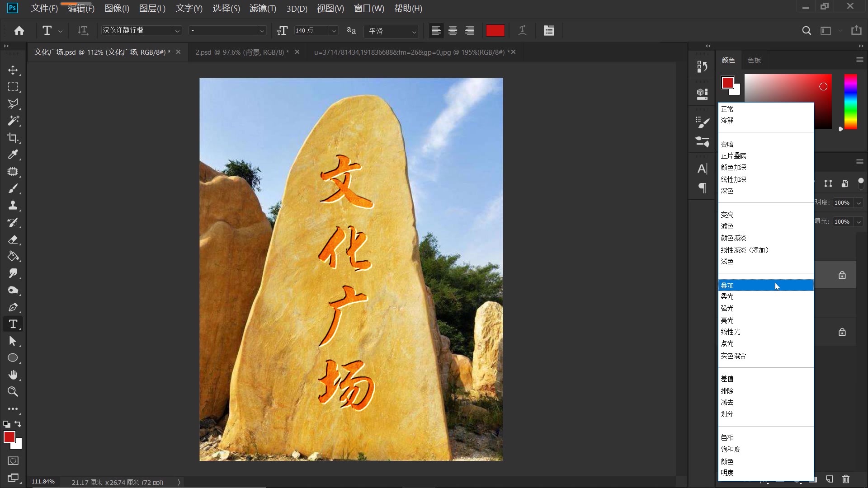Toggle center text alignment
This screenshot has height=488, width=868.
[453, 30]
